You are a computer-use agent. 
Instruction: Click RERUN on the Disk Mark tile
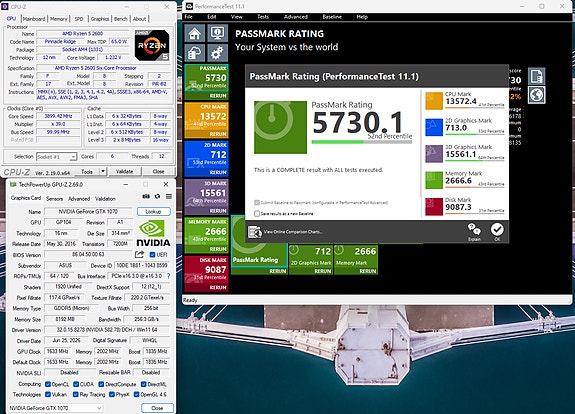pyautogui.click(x=218, y=287)
